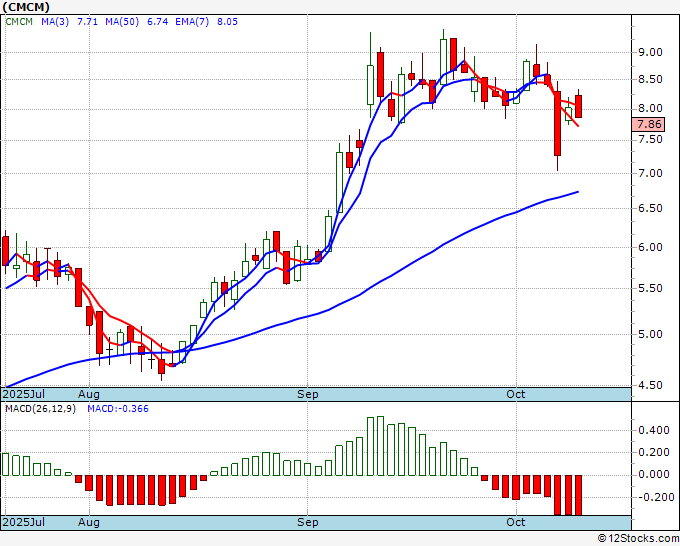Open the 12Stocks.com copyright link
The width and height of the screenshot is (680, 546).
click(638, 539)
